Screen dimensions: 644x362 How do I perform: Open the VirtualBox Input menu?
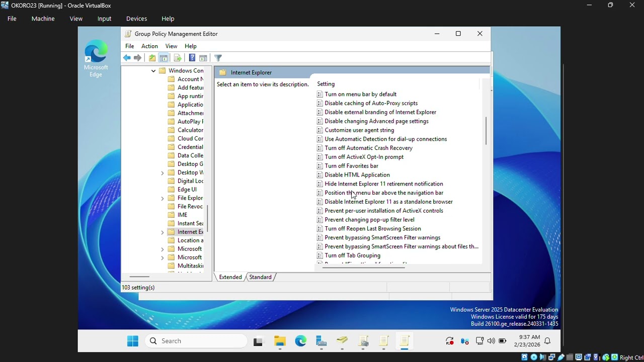[x=104, y=19]
